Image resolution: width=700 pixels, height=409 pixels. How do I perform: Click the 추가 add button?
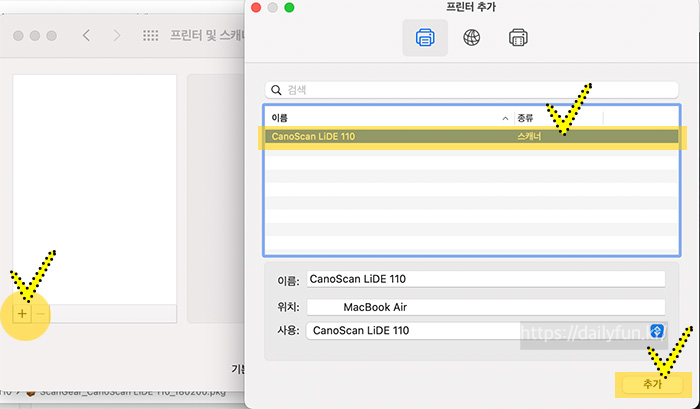(x=652, y=384)
